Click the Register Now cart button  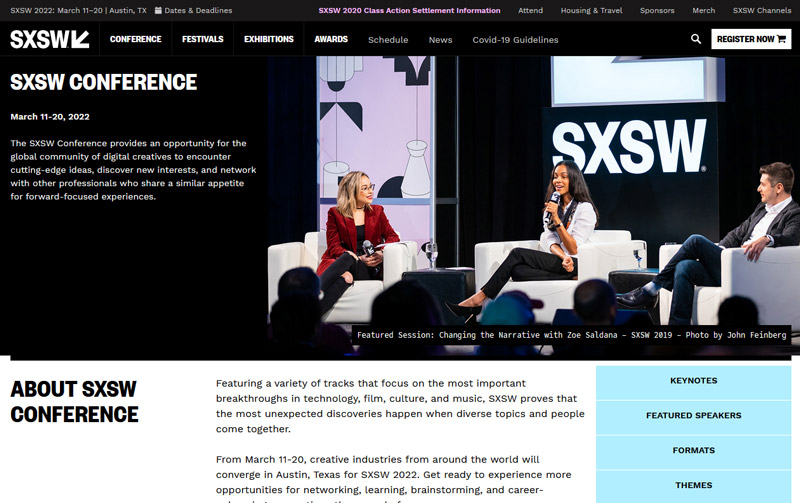[751, 39]
